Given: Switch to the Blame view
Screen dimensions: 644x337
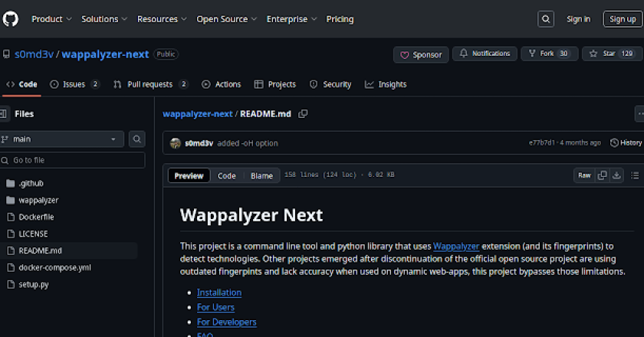Looking at the screenshot, I should pyautogui.click(x=261, y=176).
